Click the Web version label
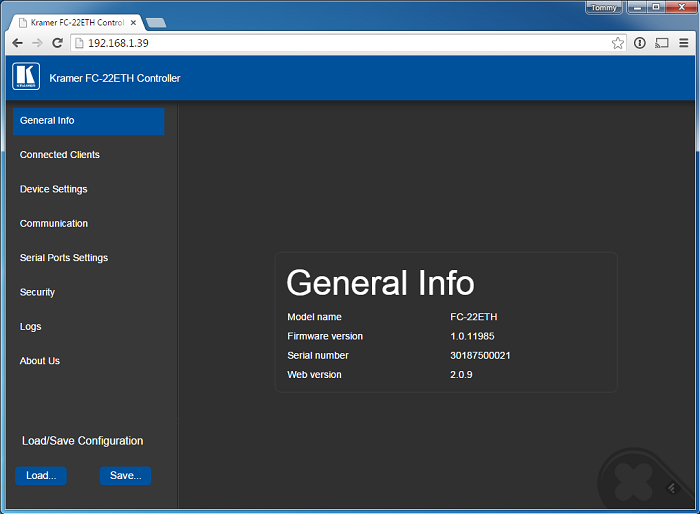The image size is (700, 514). 314,374
